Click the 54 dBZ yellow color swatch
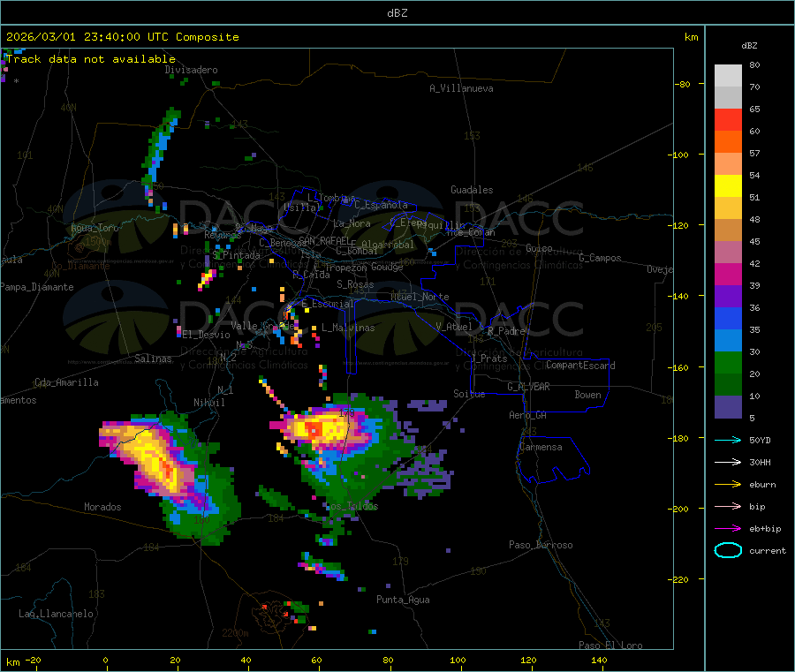The width and height of the screenshot is (795, 672). pos(728,186)
